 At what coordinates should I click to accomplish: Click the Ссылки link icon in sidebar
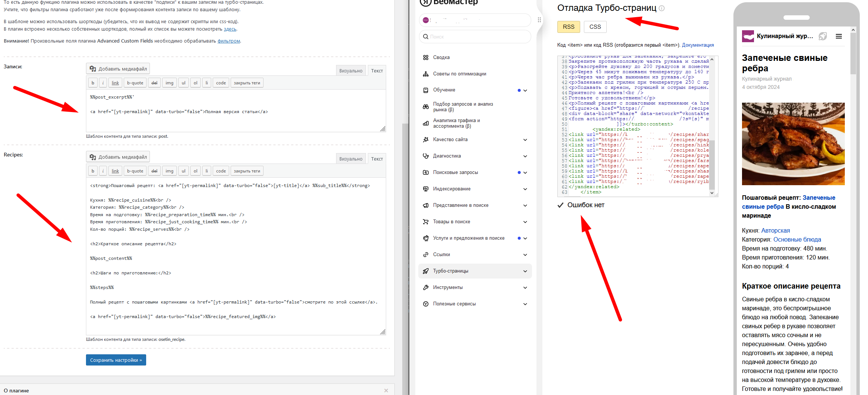(425, 255)
